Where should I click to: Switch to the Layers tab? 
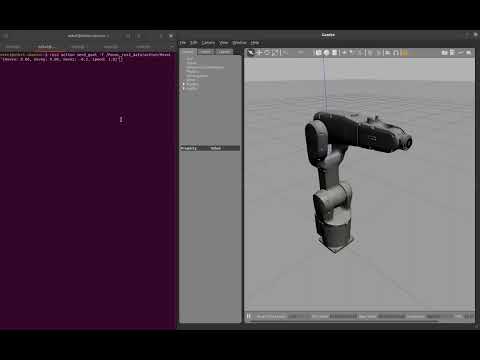(224, 52)
